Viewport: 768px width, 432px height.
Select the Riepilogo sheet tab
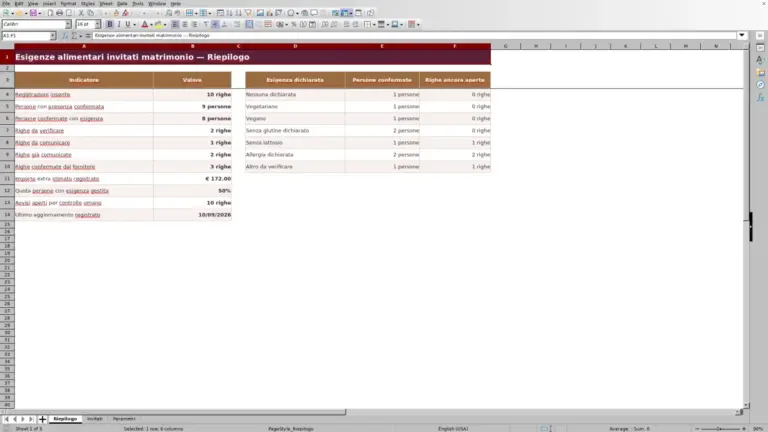[65, 419]
